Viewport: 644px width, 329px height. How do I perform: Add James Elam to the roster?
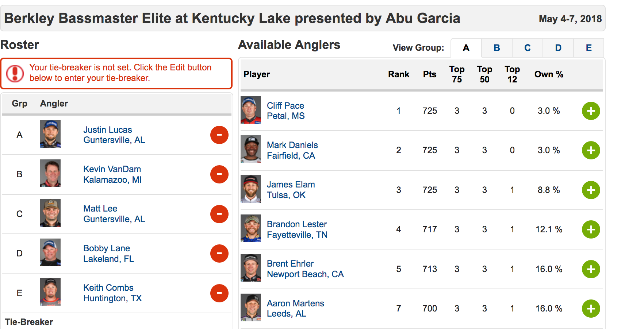591,190
